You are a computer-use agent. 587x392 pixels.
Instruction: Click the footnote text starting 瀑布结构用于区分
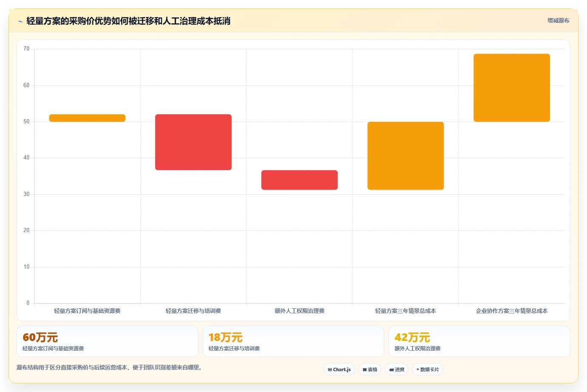click(111, 367)
